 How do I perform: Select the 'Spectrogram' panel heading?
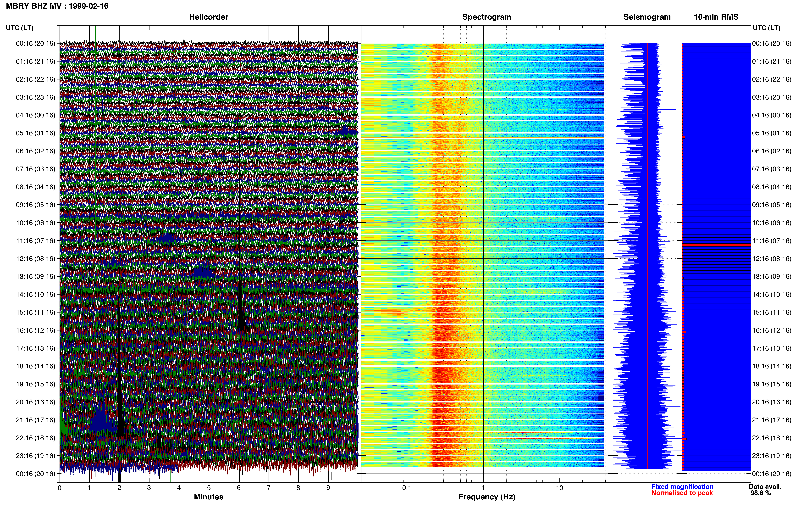point(487,17)
